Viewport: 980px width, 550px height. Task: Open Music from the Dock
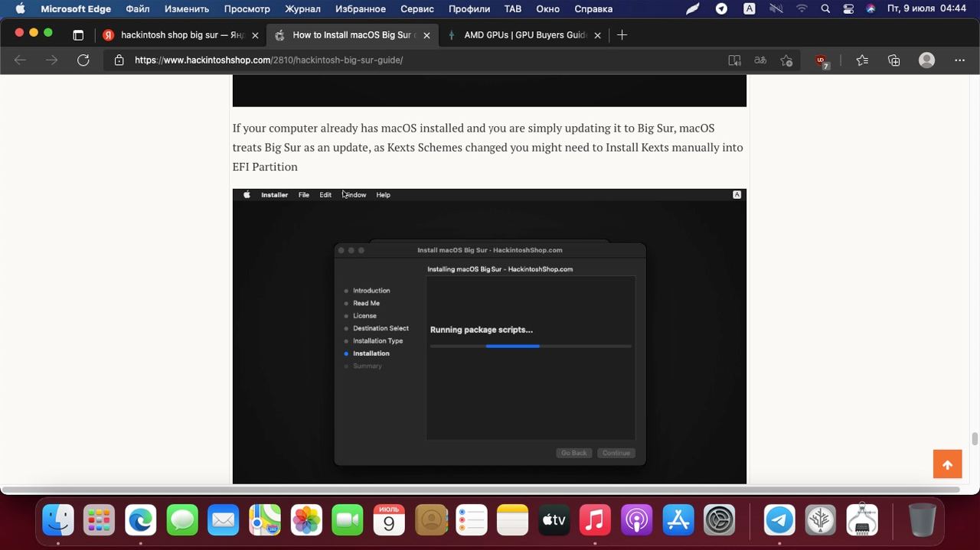(x=596, y=520)
